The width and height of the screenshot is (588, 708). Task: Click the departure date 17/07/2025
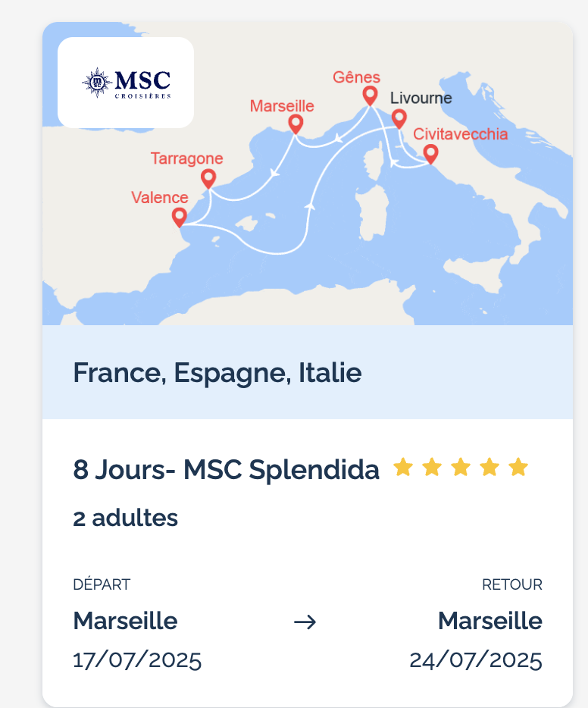click(137, 660)
